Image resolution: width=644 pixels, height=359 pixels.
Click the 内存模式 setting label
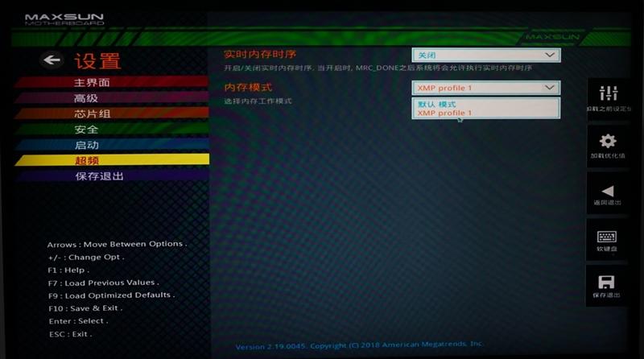pos(248,87)
